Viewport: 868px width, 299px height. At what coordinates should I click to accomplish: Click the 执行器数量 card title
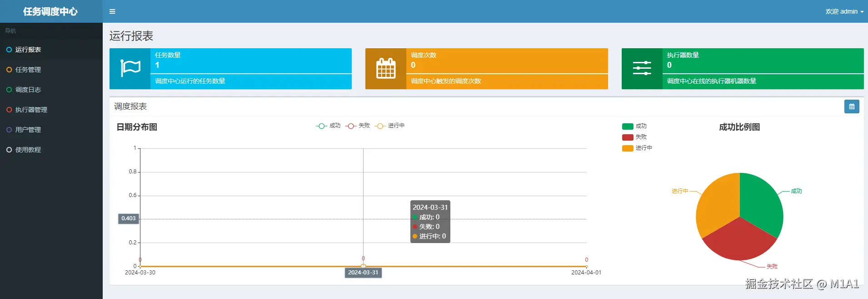click(x=683, y=55)
